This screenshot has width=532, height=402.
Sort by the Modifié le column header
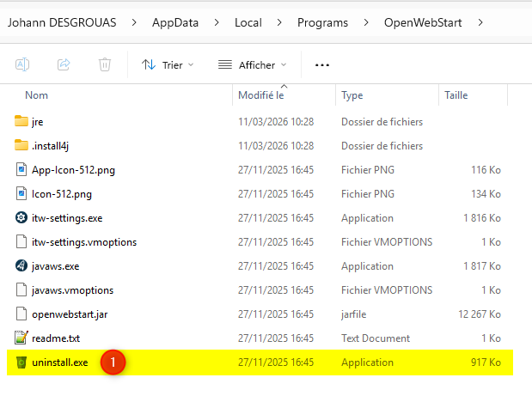coord(261,95)
